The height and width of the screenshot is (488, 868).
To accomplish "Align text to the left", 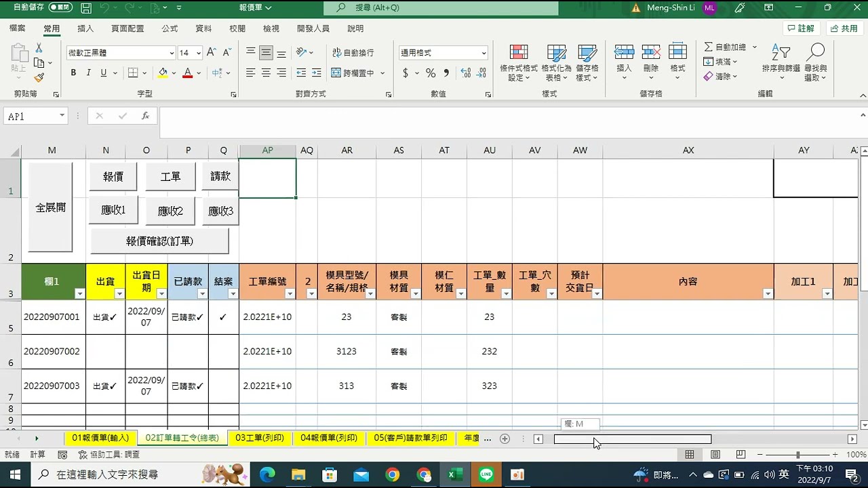I will coord(251,73).
